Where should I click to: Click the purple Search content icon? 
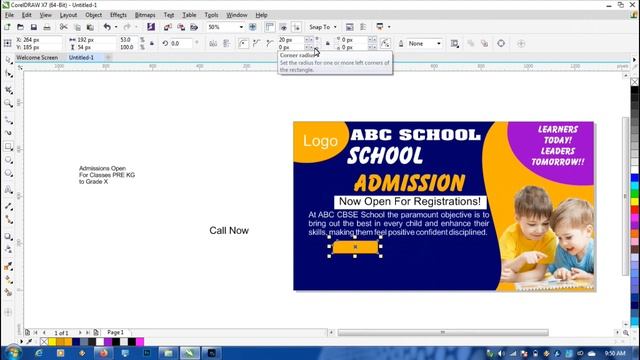pyautogui.click(x=151, y=27)
